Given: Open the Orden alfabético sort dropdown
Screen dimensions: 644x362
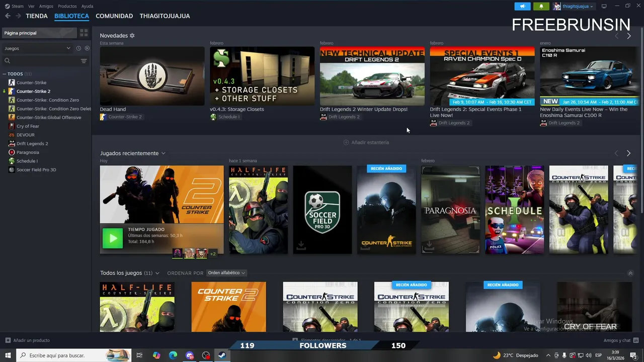Looking at the screenshot, I should pyautogui.click(x=226, y=273).
